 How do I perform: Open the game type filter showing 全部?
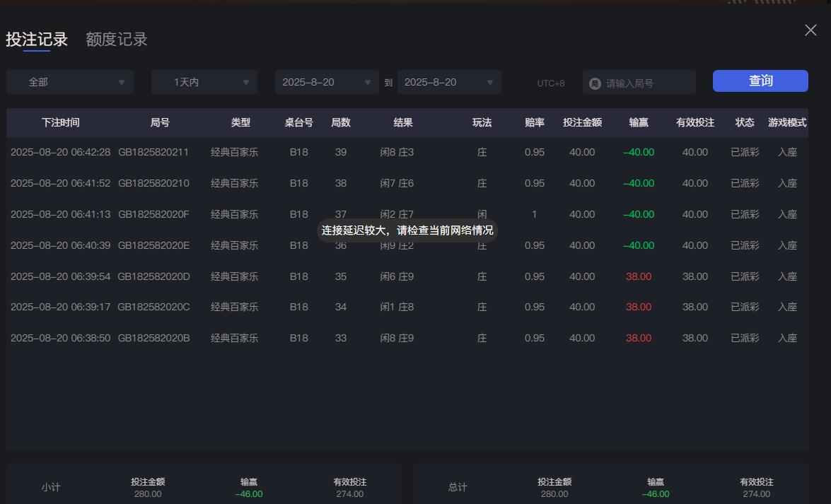point(69,82)
